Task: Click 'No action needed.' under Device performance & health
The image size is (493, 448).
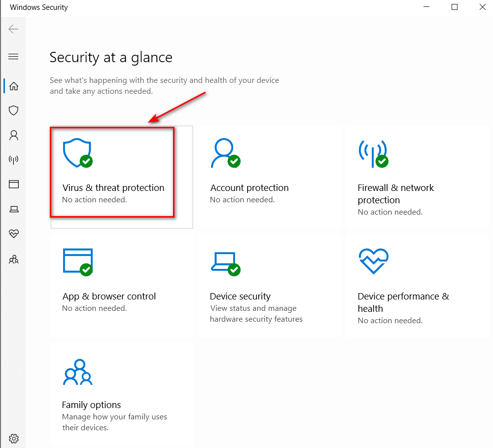Action: [x=390, y=321]
